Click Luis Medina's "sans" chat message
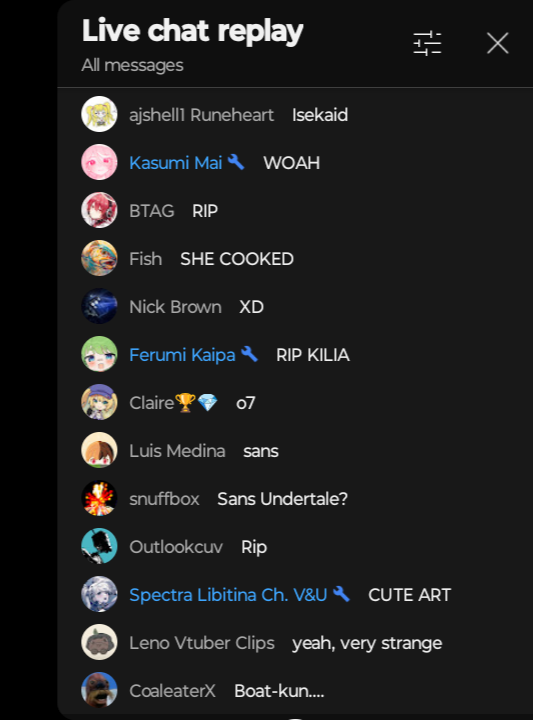 click(261, 451)
